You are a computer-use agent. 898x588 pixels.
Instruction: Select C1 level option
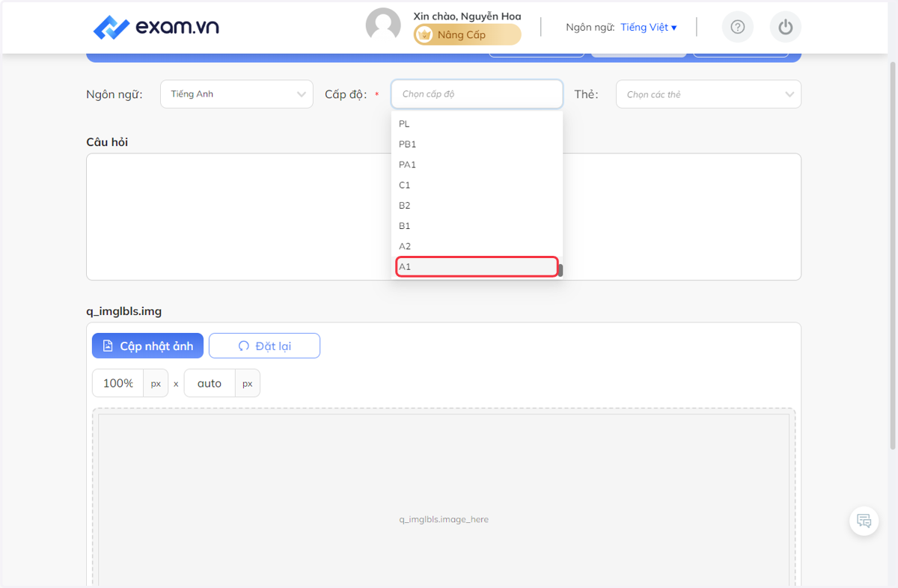click(x=477, y=185)
